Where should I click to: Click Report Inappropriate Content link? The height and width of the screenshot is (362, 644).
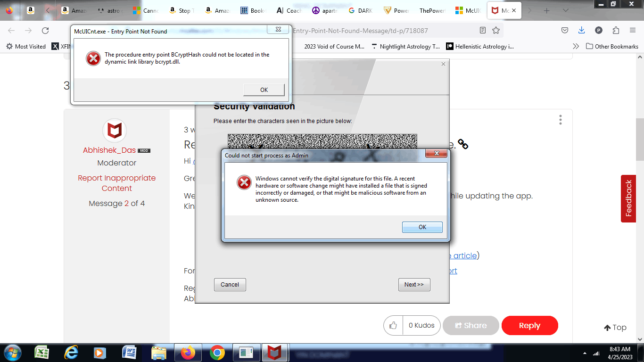click(117, 183)
